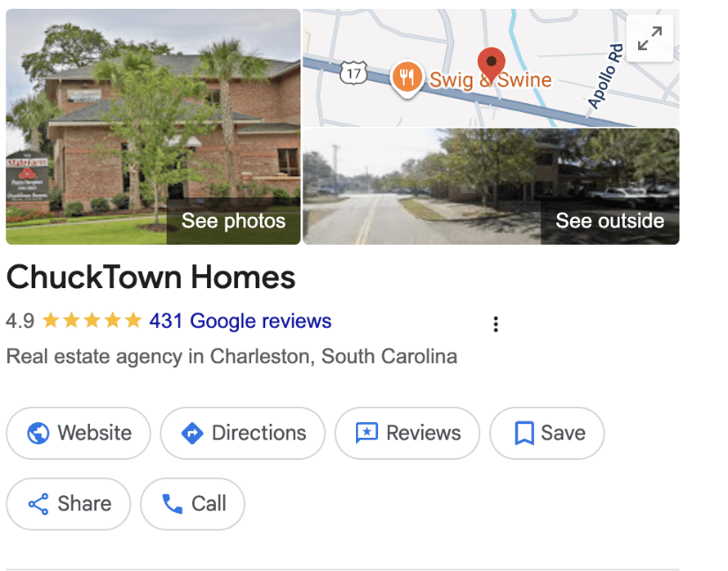Image resolution: width=728 pixels, height=571 pixels.
Task: Click the red location pin on map
Action: pyautogui.click(x=491, y=65)
